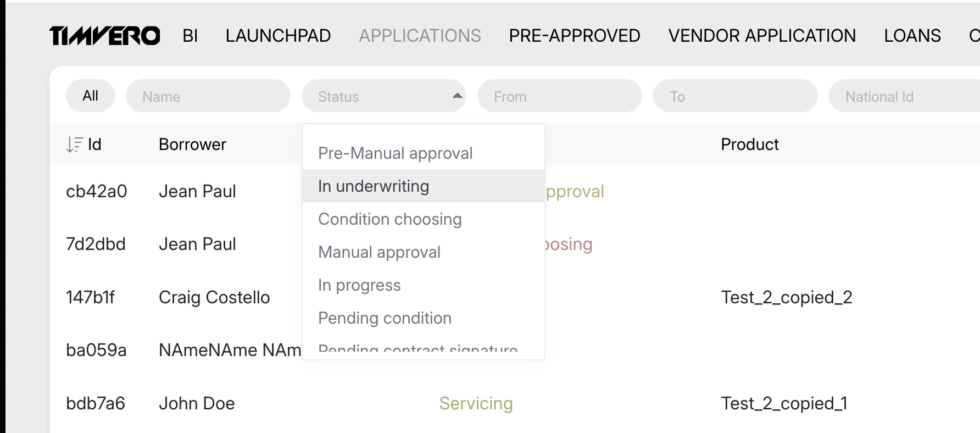The width and height of the screenshot is (980, 433).
Task: Navigate to the LOANS tab
Action: (x=912, y=36)
